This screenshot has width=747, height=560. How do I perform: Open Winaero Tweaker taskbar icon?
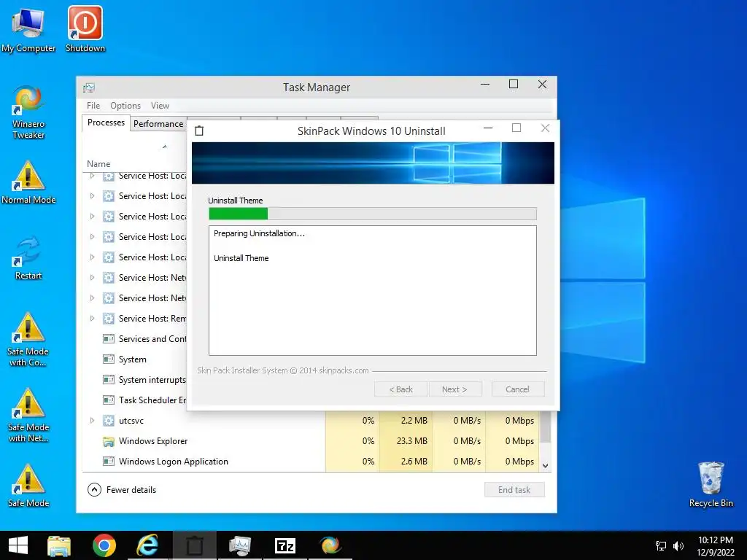coord(330,545)
